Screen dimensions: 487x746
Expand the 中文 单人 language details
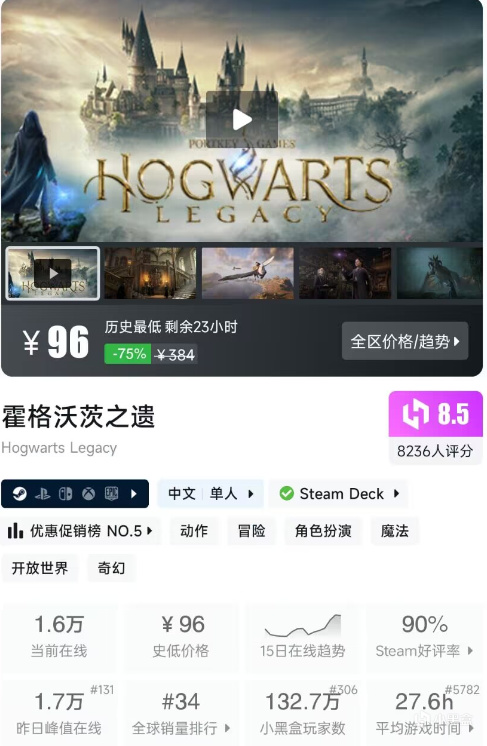point(211,494)
